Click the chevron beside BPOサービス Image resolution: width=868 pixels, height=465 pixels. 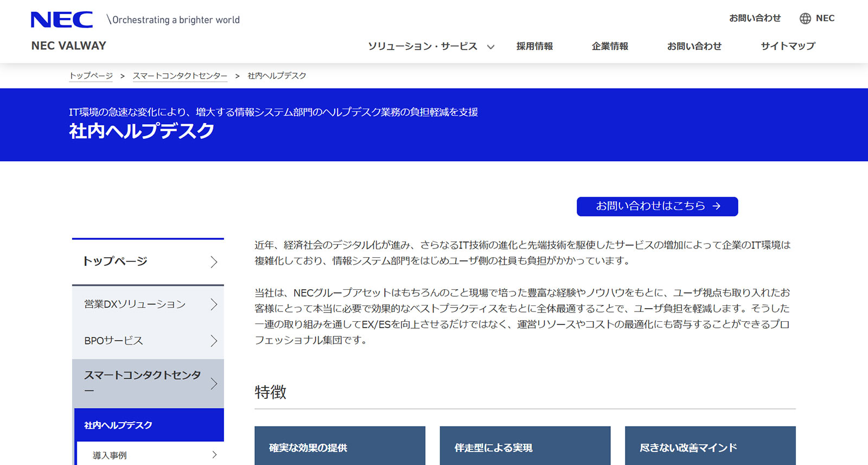[214, 341]
